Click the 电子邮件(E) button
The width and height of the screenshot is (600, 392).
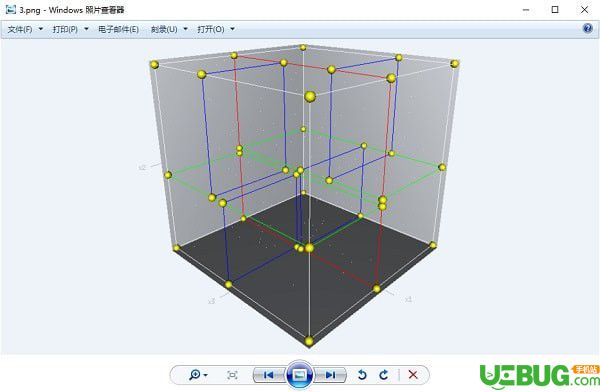coord(118,29)
